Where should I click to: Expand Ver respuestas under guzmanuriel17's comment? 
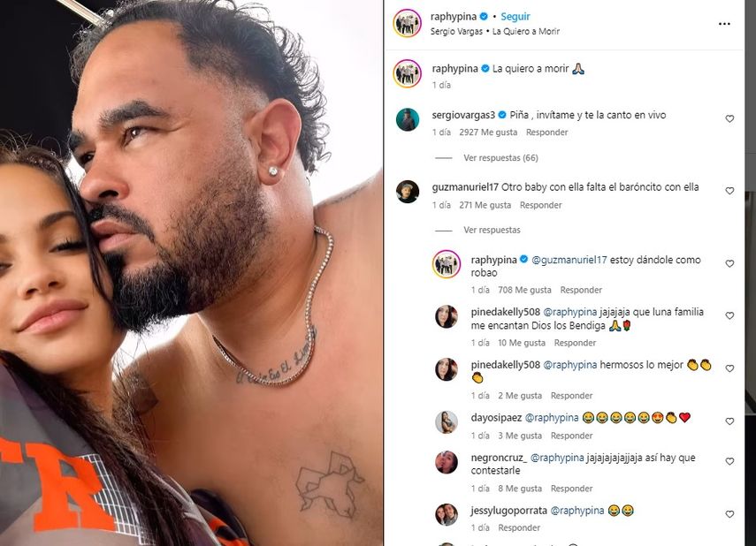tap(492, 230)
